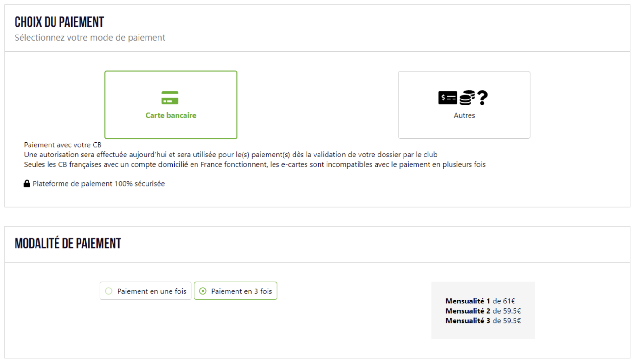634x364 pixels.
Task: Click the Paiement en 3 fois label
Action: tap(242, 291)
